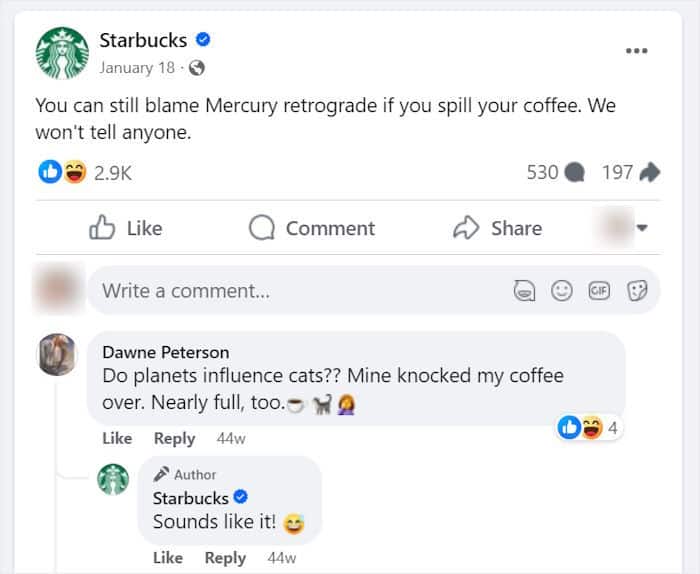Screen dimensions: 700x574
Task: Like Dawne Peterson's comment
Action: pos(117,438)
